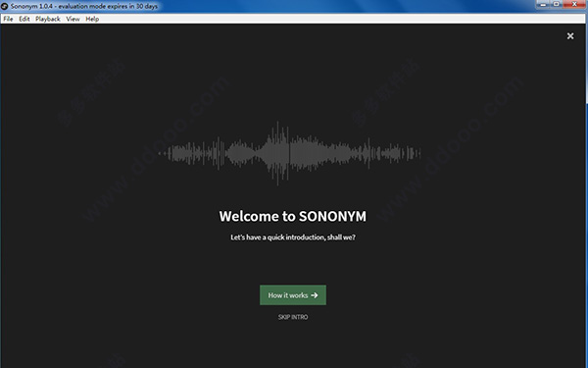Open the View menu

point(73,19)
